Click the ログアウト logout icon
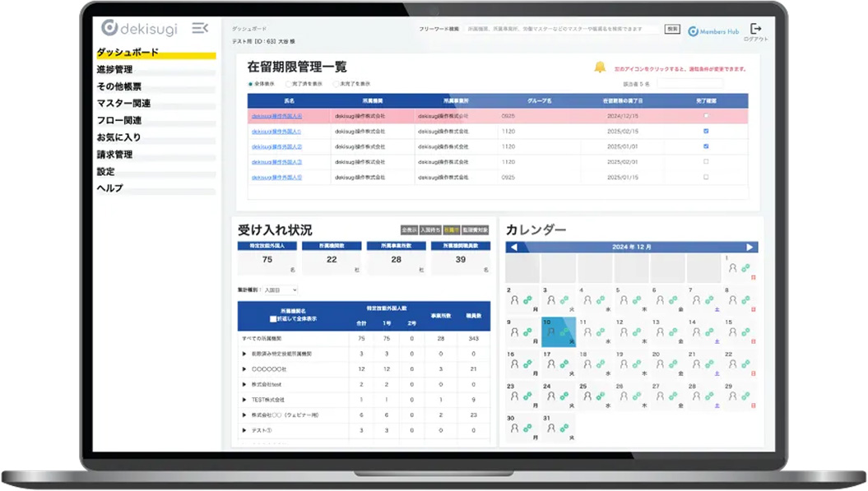 click(756, 31)
